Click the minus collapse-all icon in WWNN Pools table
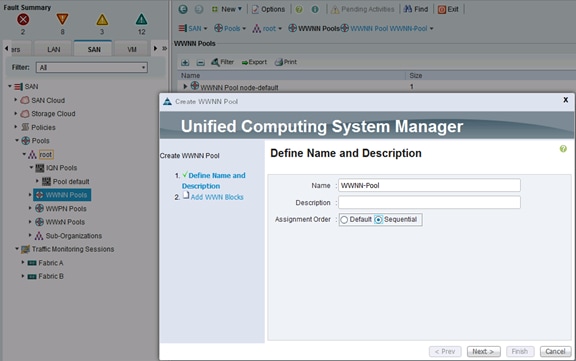This screenshot has height=361, width=576. click(x=201, y=62)
